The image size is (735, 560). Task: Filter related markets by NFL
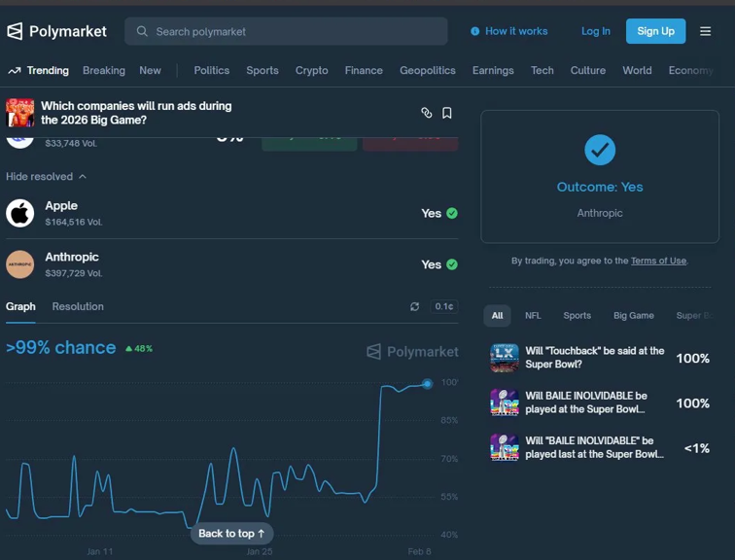[x=533, y=315]
